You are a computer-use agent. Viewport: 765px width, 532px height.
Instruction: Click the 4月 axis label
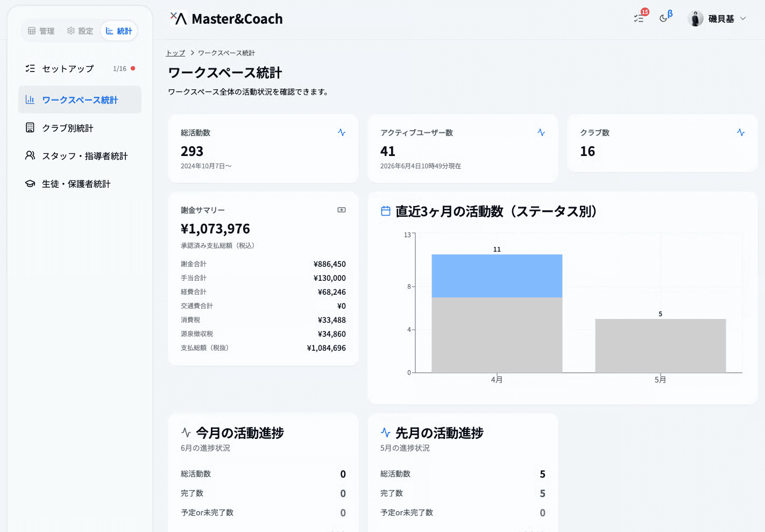[497, 380]
